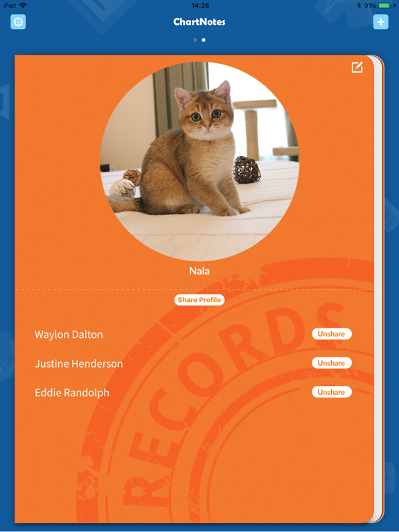This screenshot has height=532, width=399.
Task: Unshare profile with Waylon Dalton
Action: (332, 334)
